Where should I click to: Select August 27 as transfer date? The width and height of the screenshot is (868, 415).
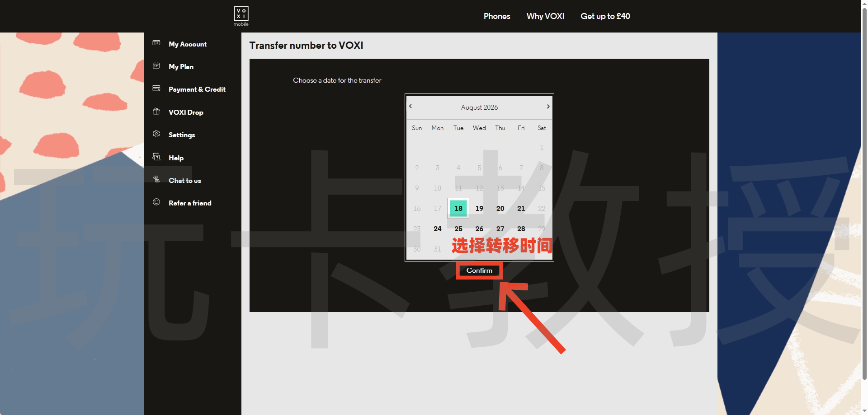(500, 228)
